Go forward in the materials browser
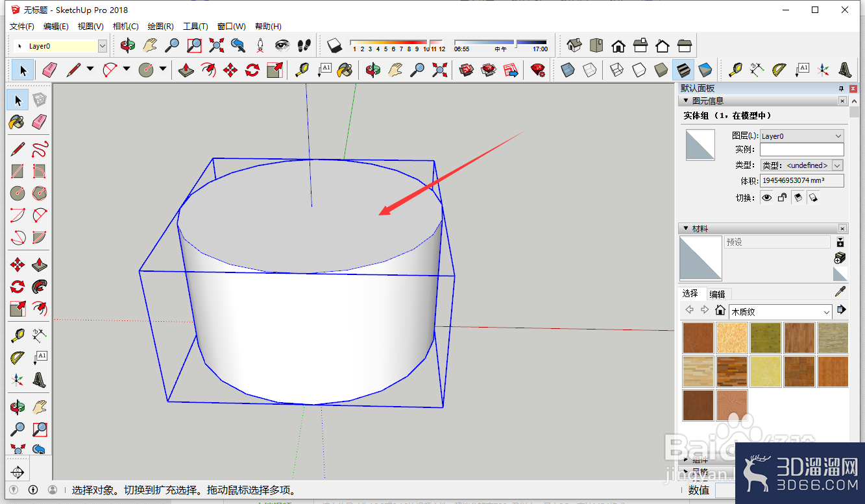This screenshot has height=504, width=865. tap(704, 310)
